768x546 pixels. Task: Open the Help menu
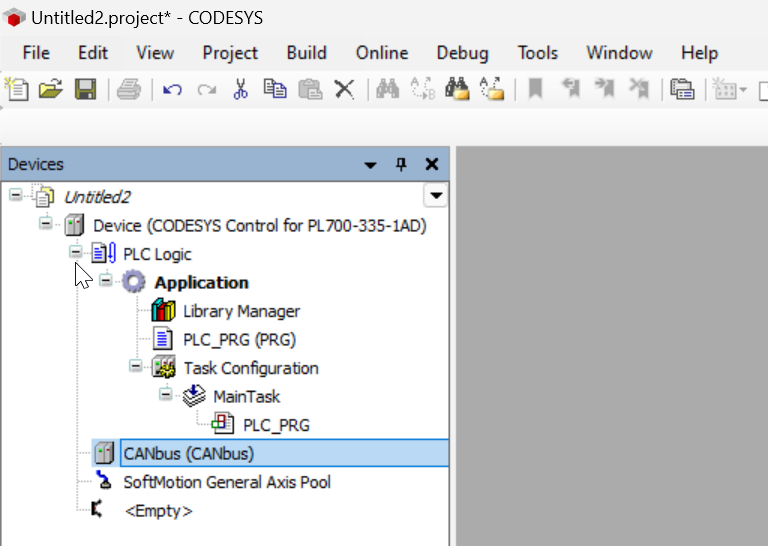[x=699, y=53]
